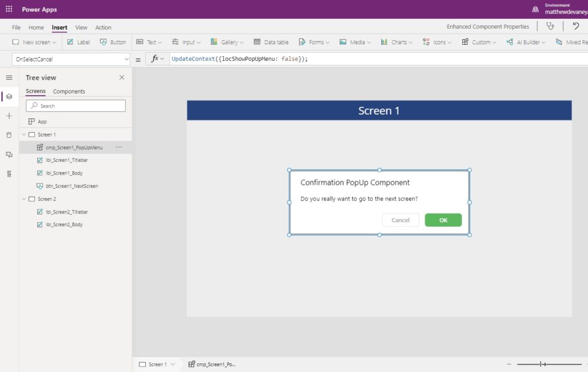Click the Tree view Search field
This screenshot has width=588, height=372.
[76, 106]
